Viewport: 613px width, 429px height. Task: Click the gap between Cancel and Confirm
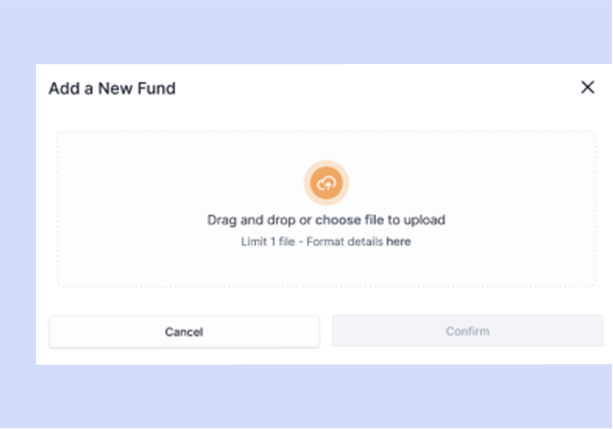[326, 331]
